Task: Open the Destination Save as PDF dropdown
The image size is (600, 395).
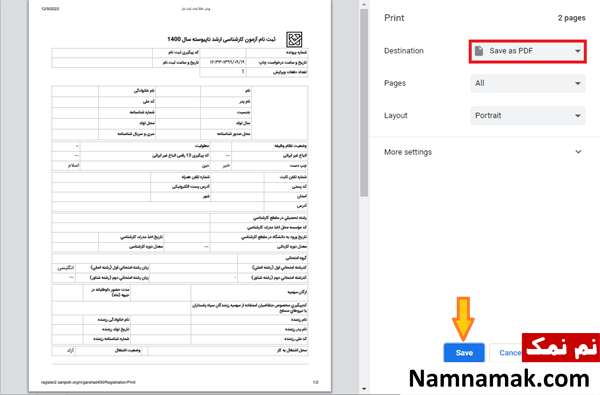Action: click(528, 51)
